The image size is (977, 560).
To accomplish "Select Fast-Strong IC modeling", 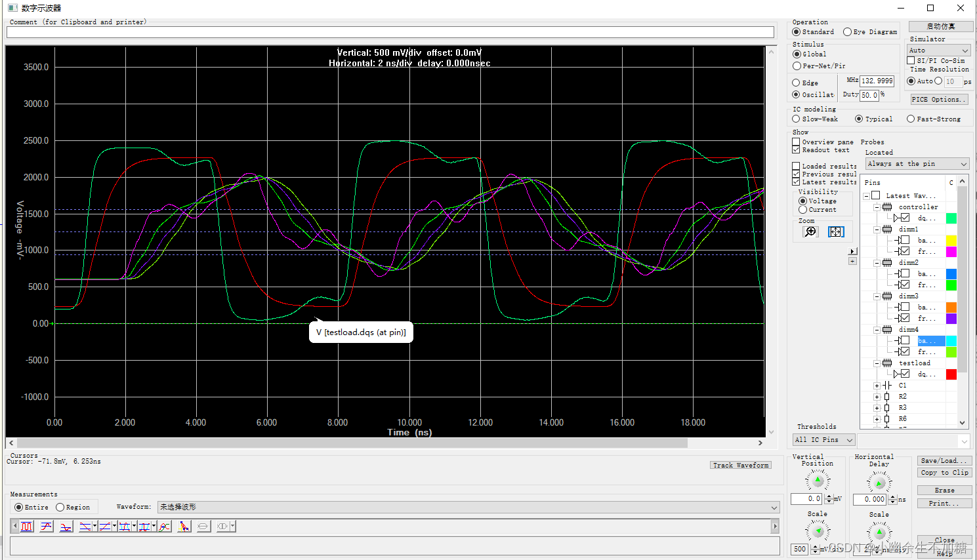I will (934, 119).
